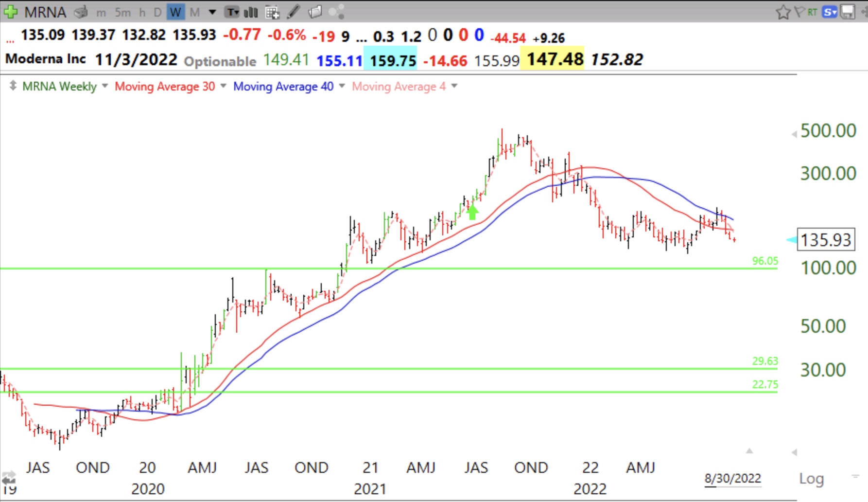Screen dimensions: 868x502
Task: Expand the Moving Average 30 dropdown arrow
Action: pyautogui.click(x=223, y=86)
